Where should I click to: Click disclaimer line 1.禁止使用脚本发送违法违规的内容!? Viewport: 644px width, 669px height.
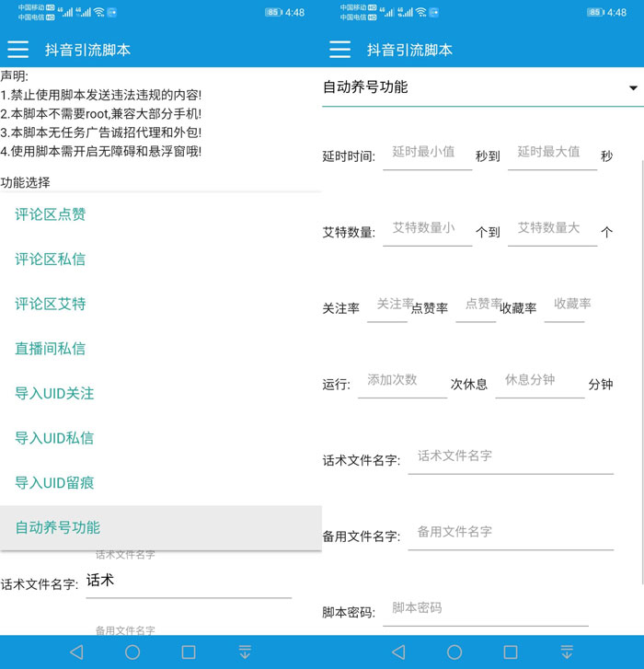pyautogui.click(x=100, y=95)
